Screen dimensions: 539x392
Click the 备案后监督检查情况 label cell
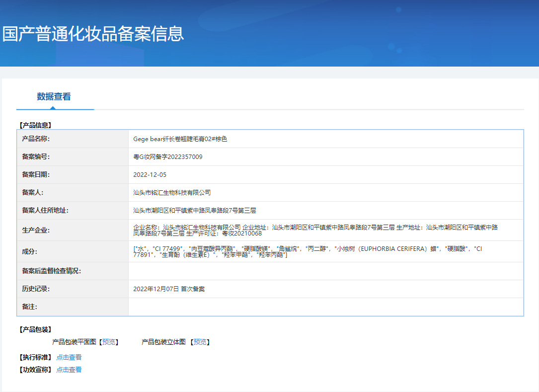point(73,271)
